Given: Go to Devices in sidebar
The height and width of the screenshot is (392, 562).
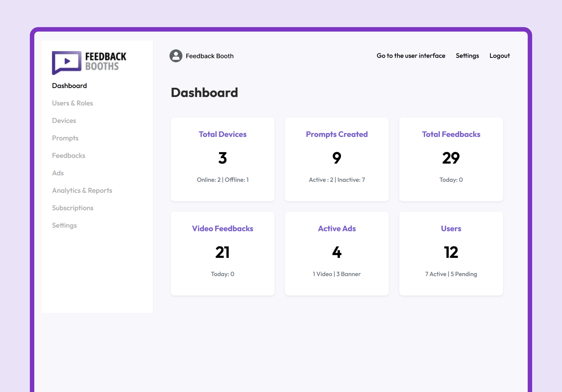Looking at the screenshot, I should click(64, 121).
